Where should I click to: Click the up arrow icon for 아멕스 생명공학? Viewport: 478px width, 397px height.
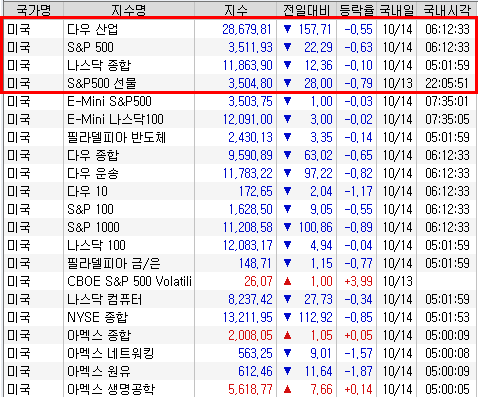[287, 389]
